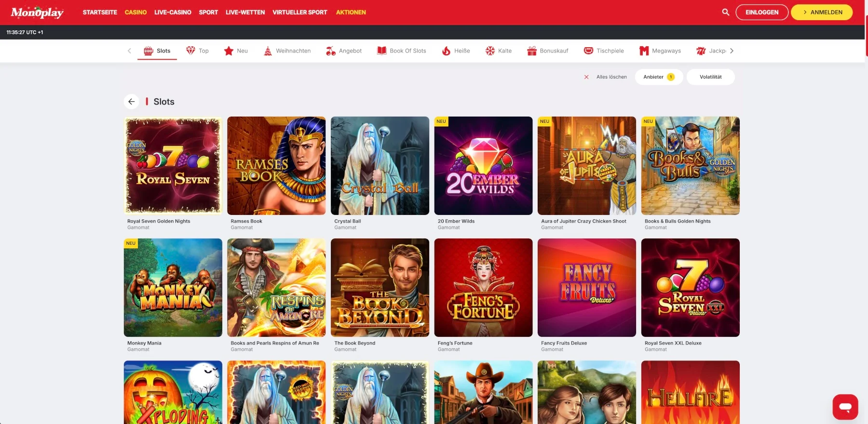Image resolution: width=868 pixels, height=424 pixels.
Task: Open Royal Seven Golden Nights game thumbnail
Action: [x=173, y=166]
